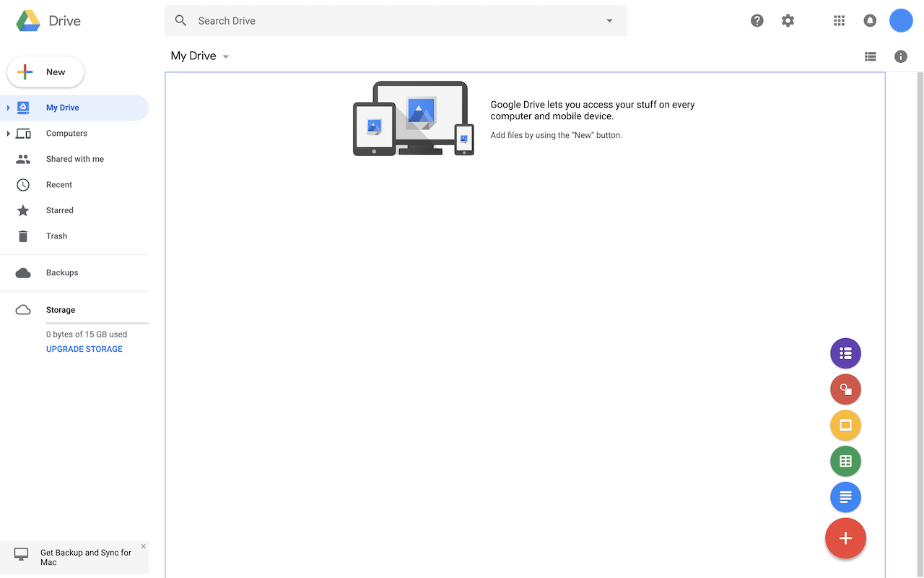Click the red plus floating button

[x=845, y=538]
